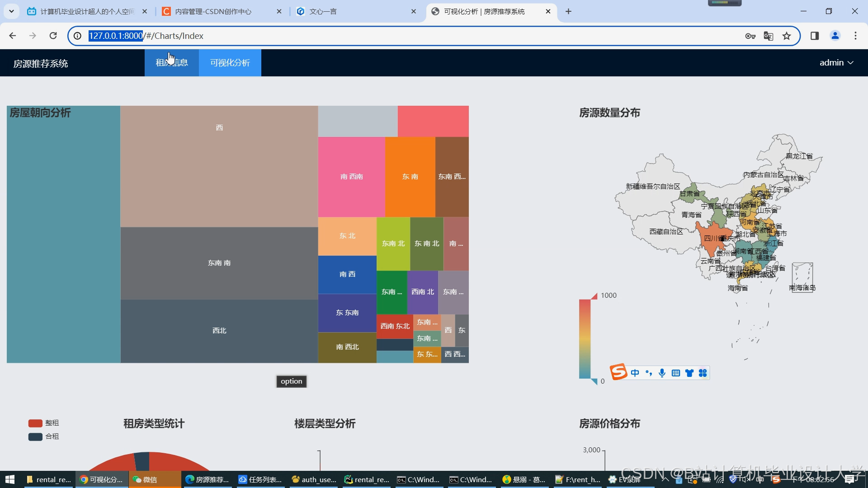The image size is (868, 488).
Task: Open the Chrome profile avatar
Action: tap(835, 36)
